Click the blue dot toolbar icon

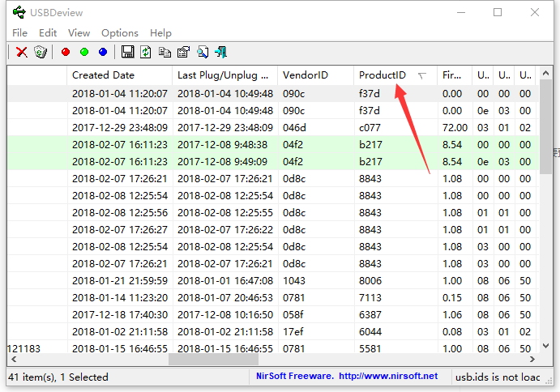click(x=103, y=52)
